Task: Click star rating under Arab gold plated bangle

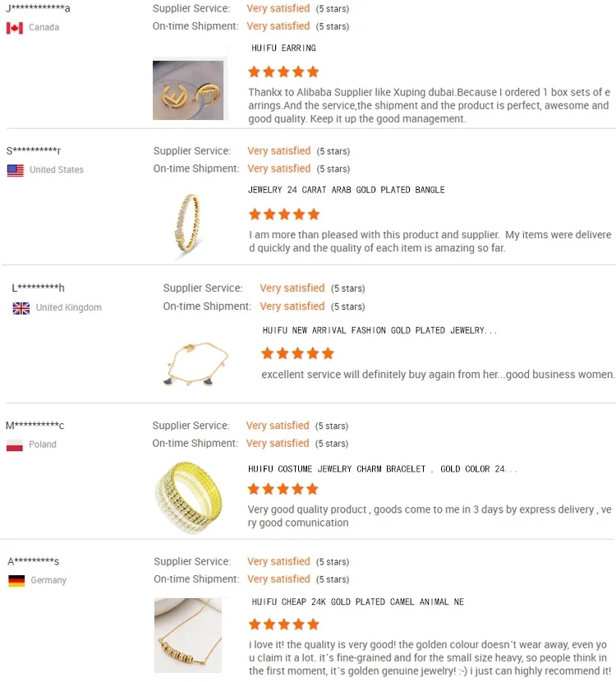Action: 283,214
